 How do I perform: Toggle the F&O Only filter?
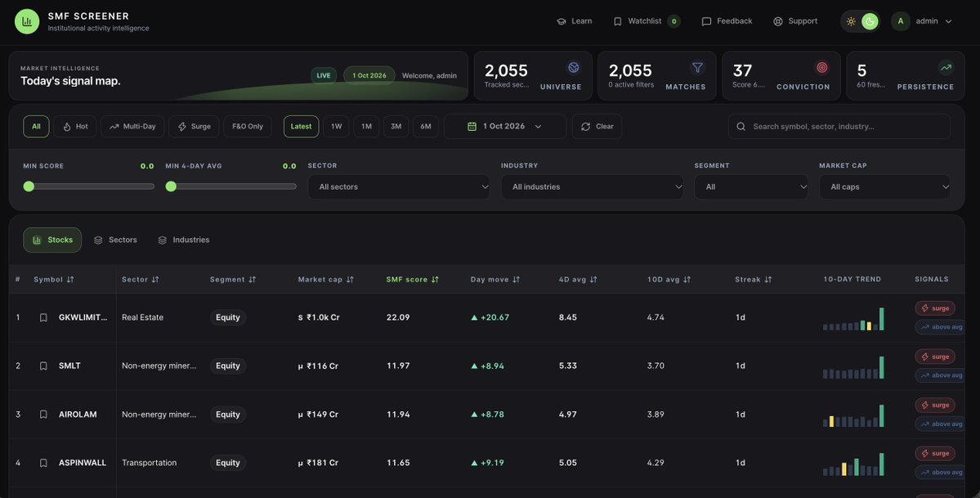click(x=248, y=127)
